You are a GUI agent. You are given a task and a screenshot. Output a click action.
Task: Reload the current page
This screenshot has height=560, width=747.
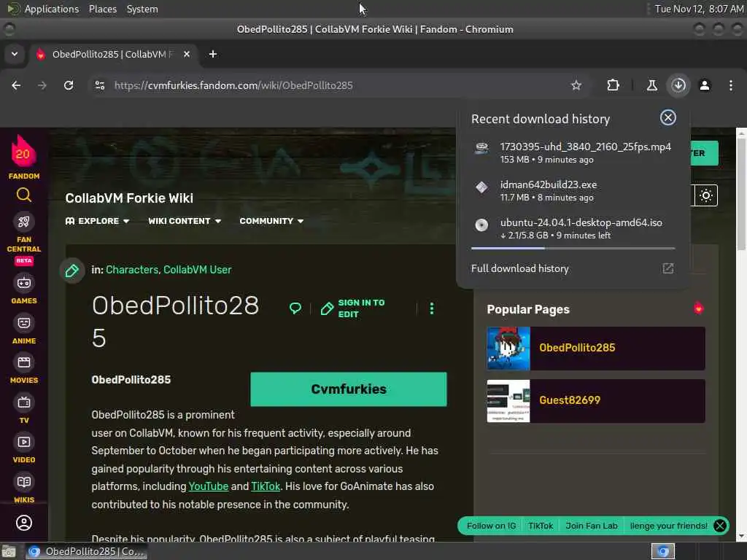69,85
